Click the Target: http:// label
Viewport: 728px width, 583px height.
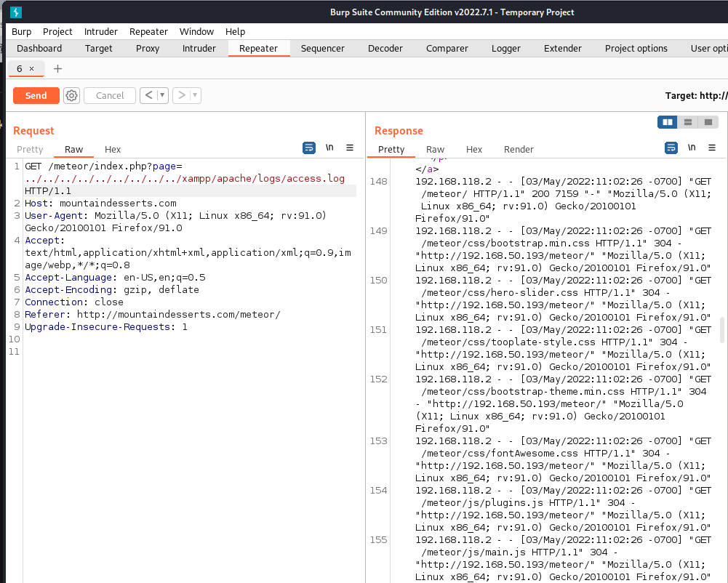(x=697, y=96)
